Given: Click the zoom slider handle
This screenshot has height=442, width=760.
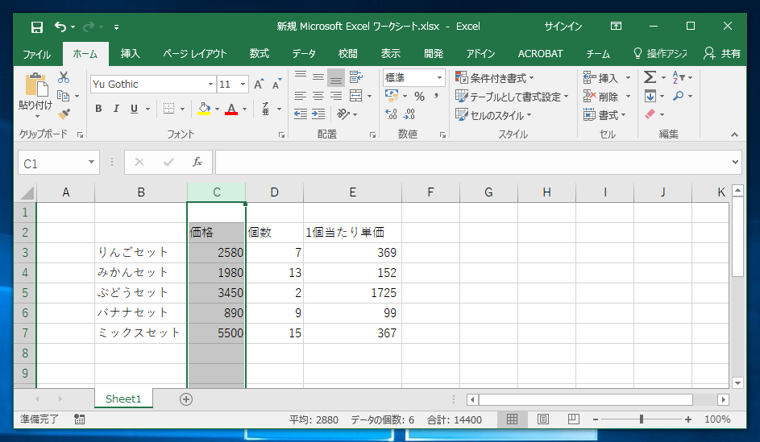Looking at the screenshot, I should (x=641, y=419).
